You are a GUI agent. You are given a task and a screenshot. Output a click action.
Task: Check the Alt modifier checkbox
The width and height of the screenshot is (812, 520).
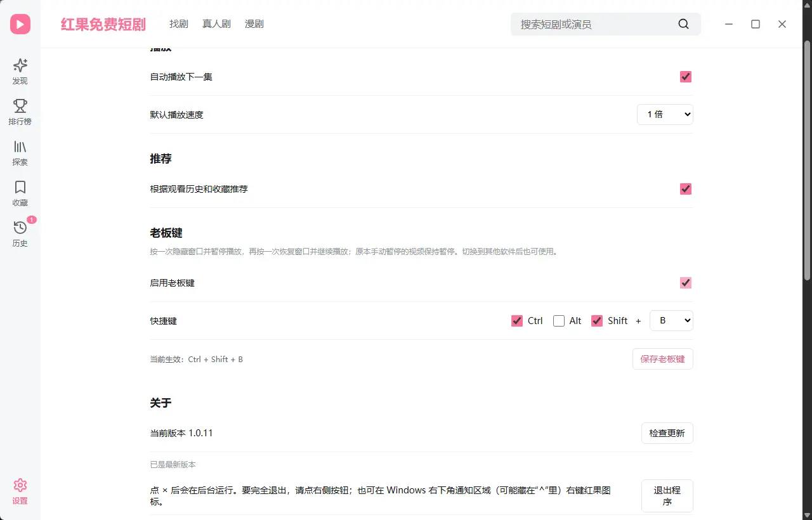[559, 321]
